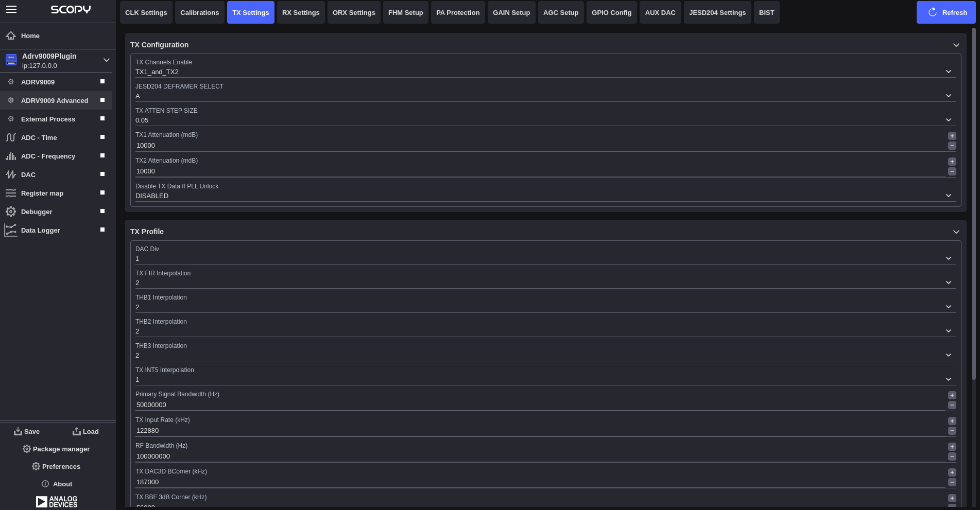Open the DAC Div dropdown
980x510 pixels.
coord(545,259)
